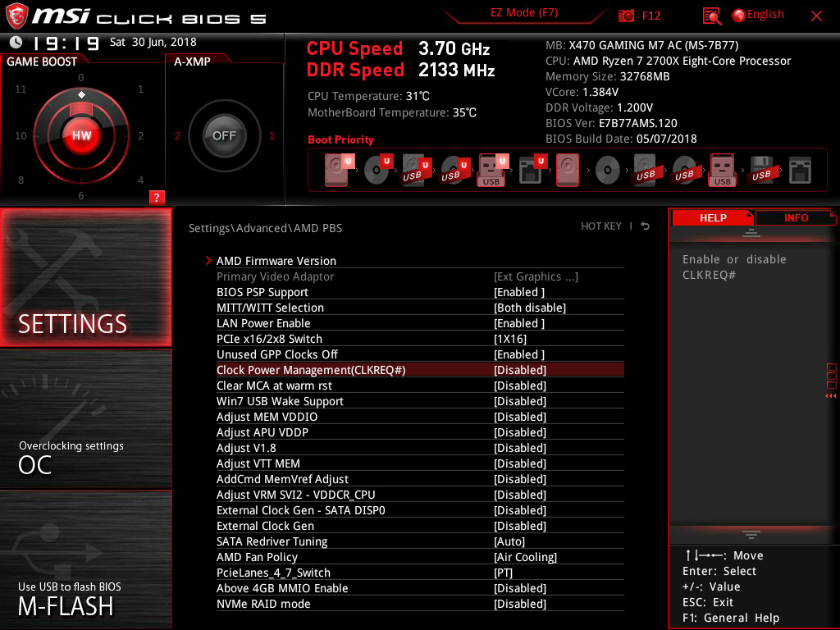
Task: Open SATA Redriver Tuning options
Action: (420, 541)
